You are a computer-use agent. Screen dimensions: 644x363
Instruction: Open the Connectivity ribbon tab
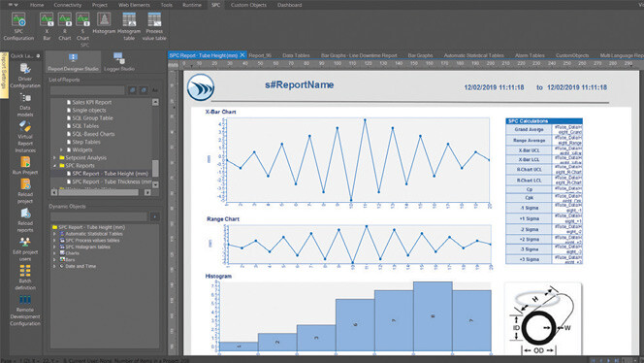pos(68,5)
